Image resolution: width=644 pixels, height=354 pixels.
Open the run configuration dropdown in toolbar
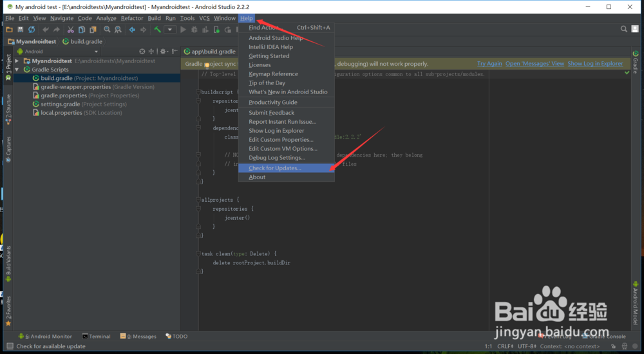pos(169,30)
